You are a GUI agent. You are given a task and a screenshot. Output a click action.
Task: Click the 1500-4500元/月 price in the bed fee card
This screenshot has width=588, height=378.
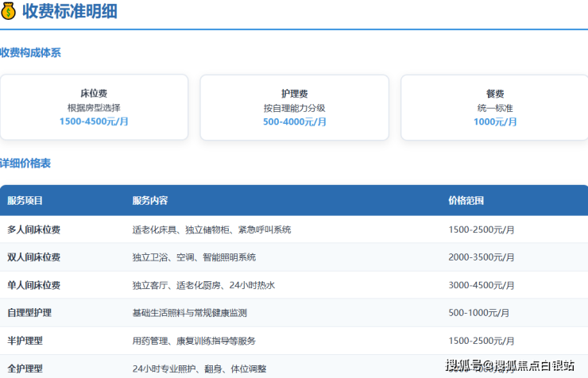tap(94, 121)
